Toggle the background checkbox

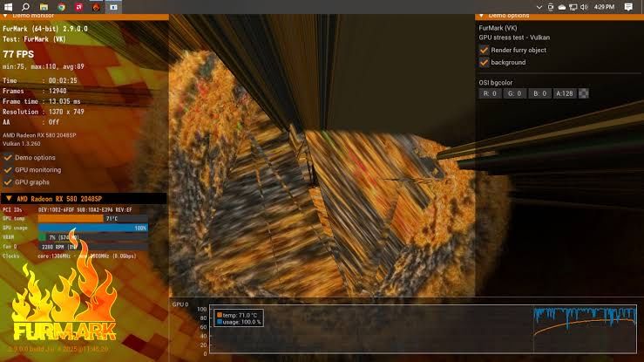pos(485,63)
